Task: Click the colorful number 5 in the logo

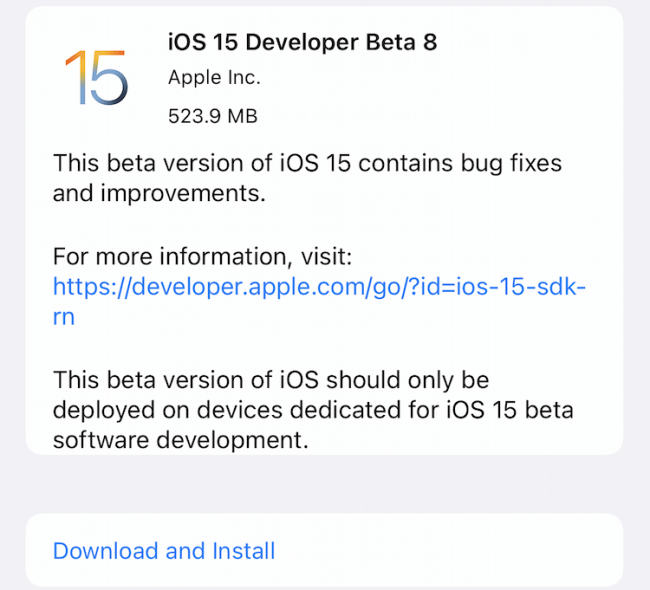Action: (110, 79)
